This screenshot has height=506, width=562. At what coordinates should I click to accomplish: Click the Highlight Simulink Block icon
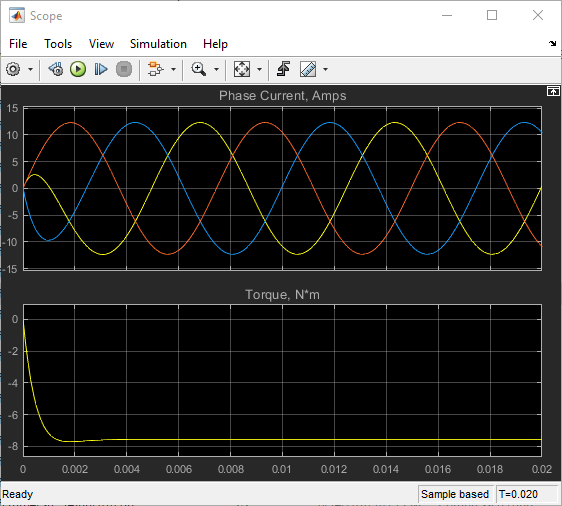[x=156, y=69]
